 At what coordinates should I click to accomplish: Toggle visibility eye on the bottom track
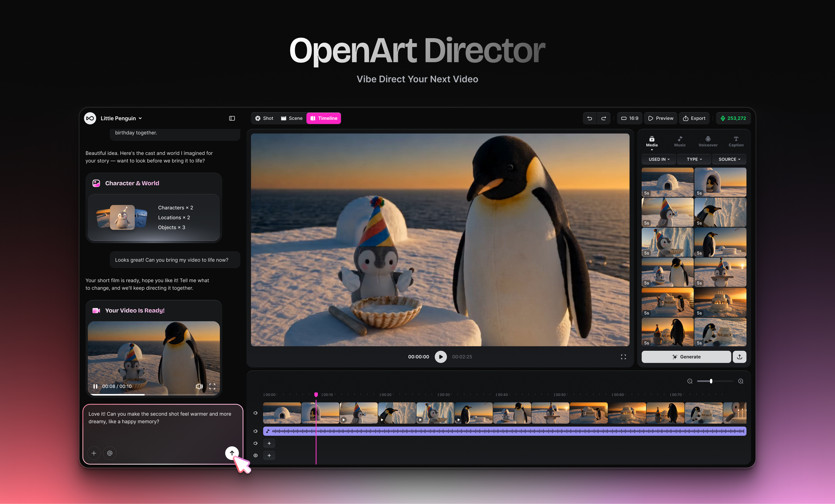[255, 456]
